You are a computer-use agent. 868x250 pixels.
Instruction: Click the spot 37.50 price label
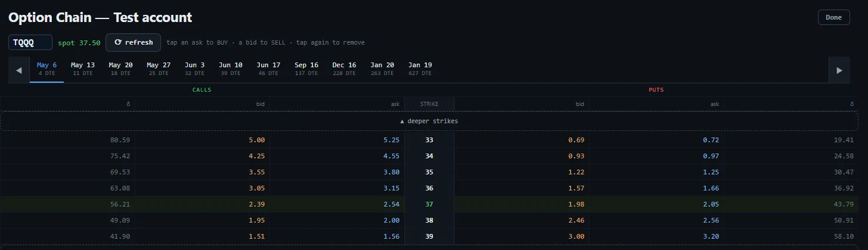79,43
